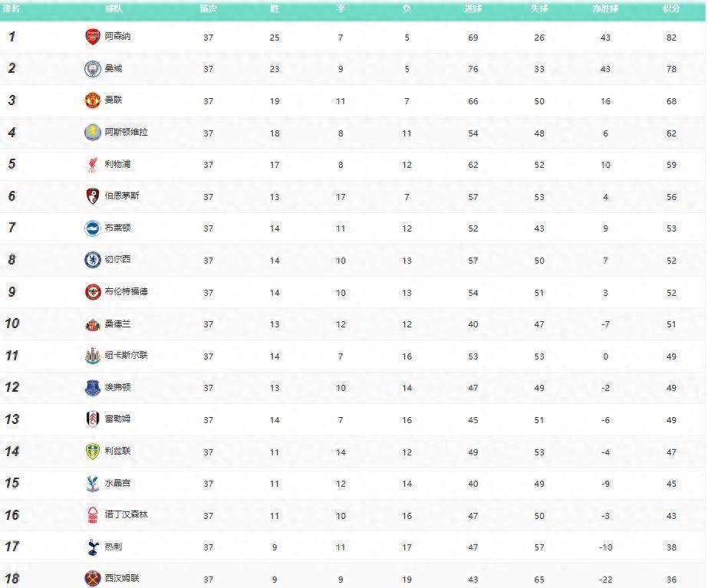Viewport: 708px width, 588px height.
Task: Click the 排名 column header
Action: point(12,8)
